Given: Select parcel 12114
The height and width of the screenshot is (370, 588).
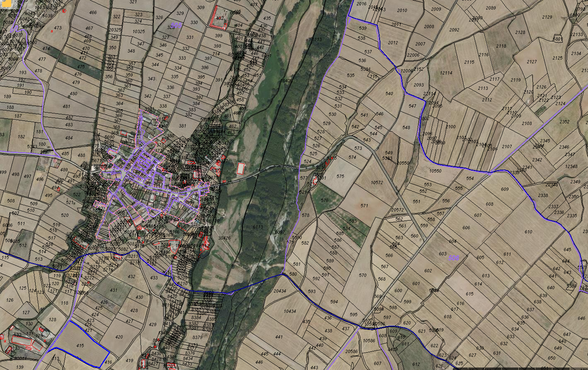Looking at the screenshot, I should point(446,73).
